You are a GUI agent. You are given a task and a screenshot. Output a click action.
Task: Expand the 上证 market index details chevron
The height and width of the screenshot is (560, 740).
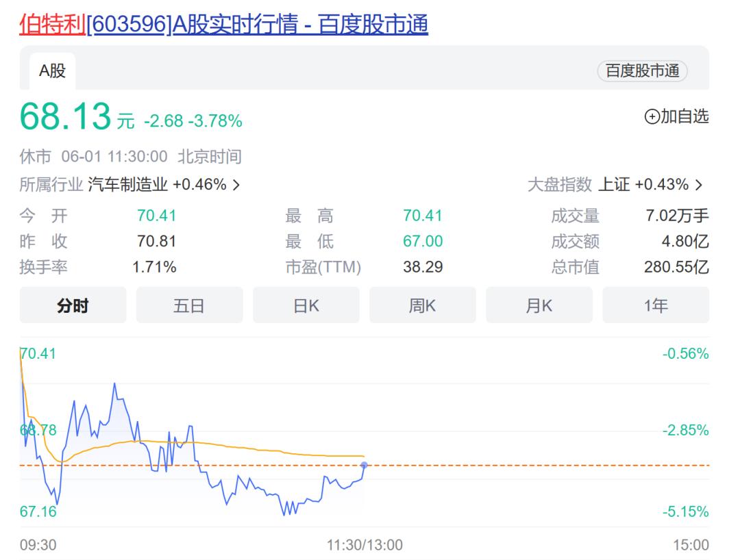coord(699,184)
